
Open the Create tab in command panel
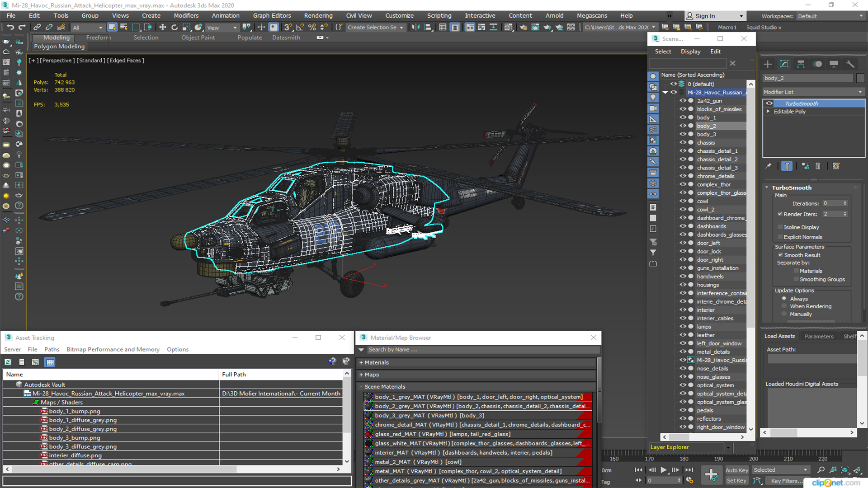768,64
